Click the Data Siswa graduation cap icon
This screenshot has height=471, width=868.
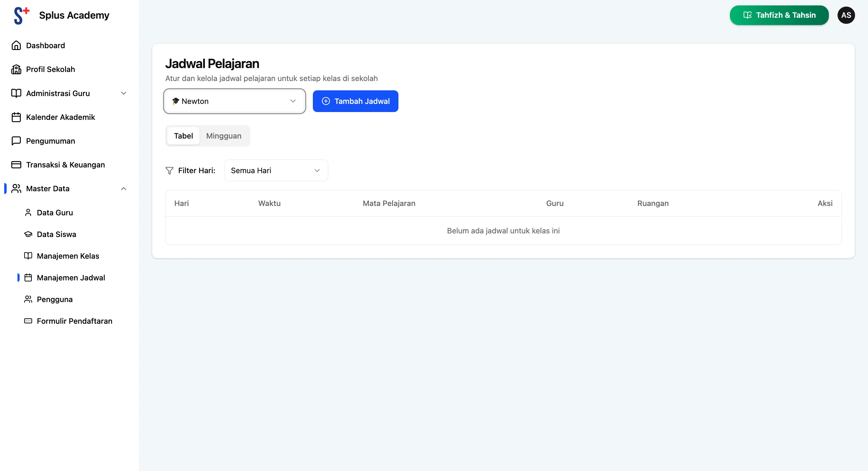[28, 234]
